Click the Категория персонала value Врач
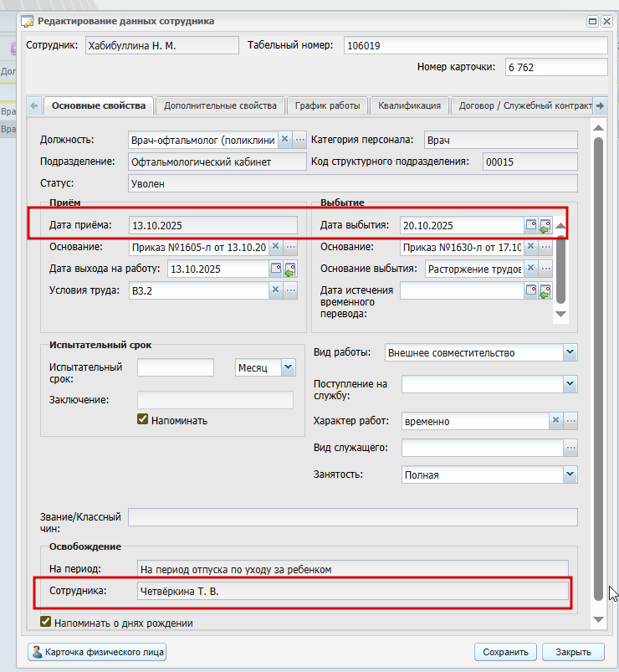 (x=501, y=140)
